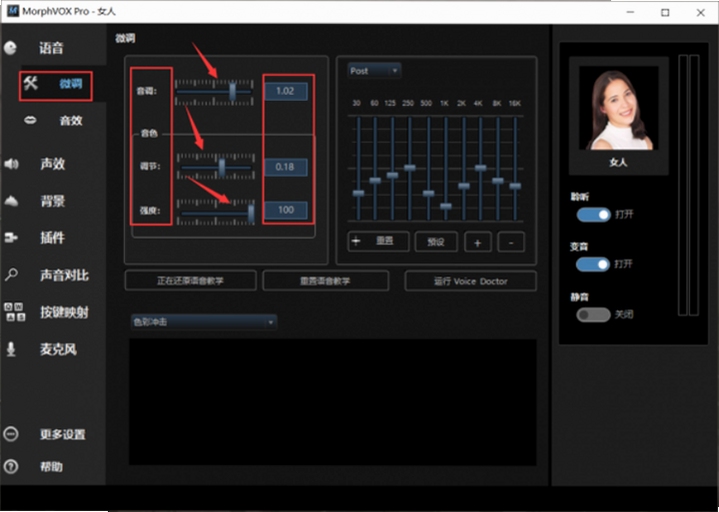Click the 微调 page heading text
This screenshot has height=512, width=719.
125,38
